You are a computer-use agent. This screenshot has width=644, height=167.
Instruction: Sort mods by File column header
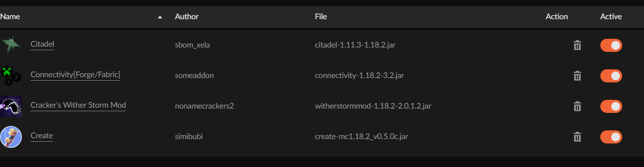321,17
